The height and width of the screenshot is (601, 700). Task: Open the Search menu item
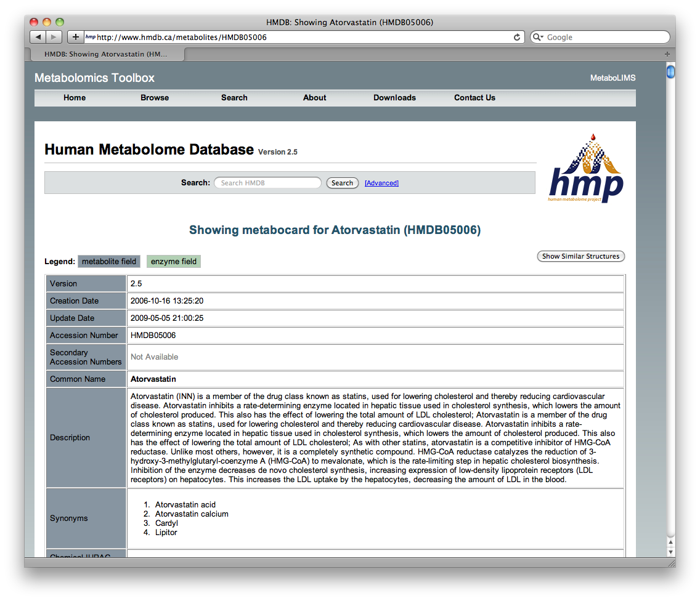(x=234, y=98)
